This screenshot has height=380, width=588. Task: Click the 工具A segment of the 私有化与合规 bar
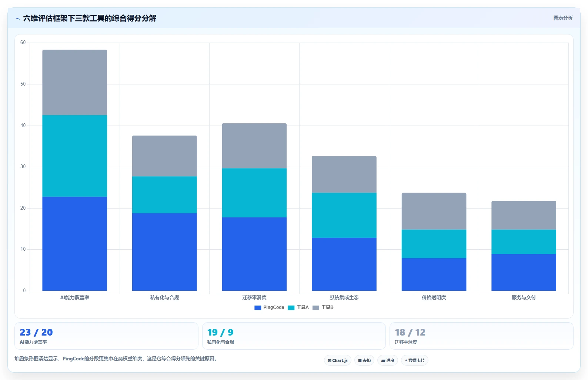(x=164, y=195)
